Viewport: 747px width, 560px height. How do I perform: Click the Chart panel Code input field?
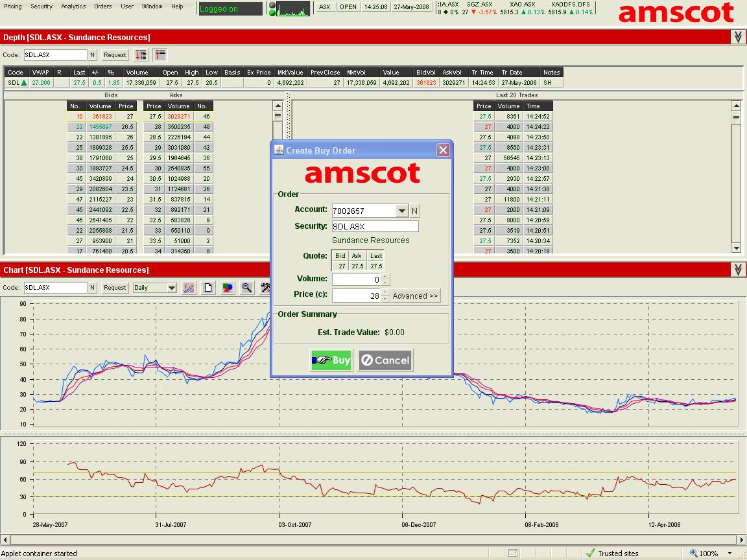coord(56,288)
